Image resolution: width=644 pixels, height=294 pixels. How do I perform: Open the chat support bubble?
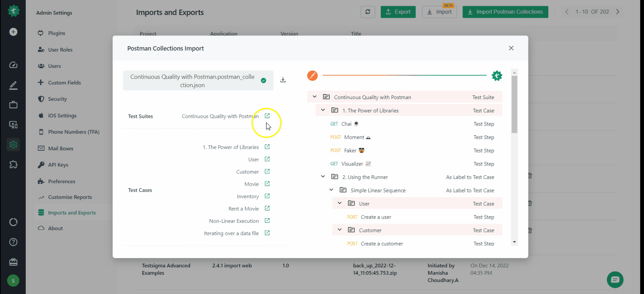[615, 280]
